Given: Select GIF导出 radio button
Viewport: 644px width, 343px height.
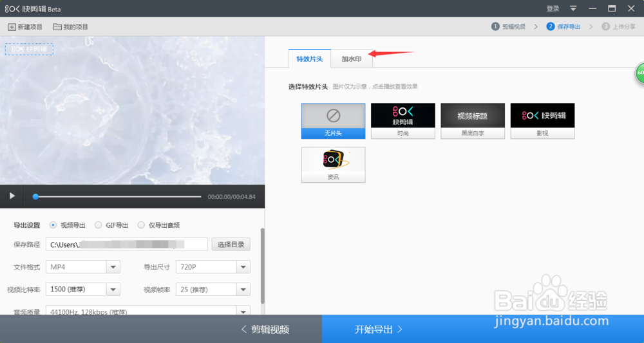Looking at the screenshot, I should pyautogui.click(x=98, y=225).
